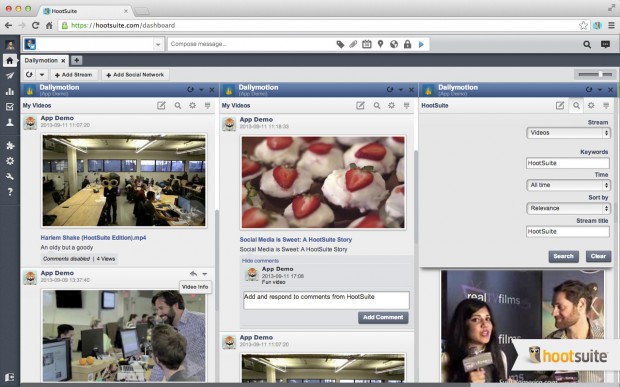Expand the refresh interval dropdown arrow
Viewport: 620px width, 387px height.
[42, 74]
